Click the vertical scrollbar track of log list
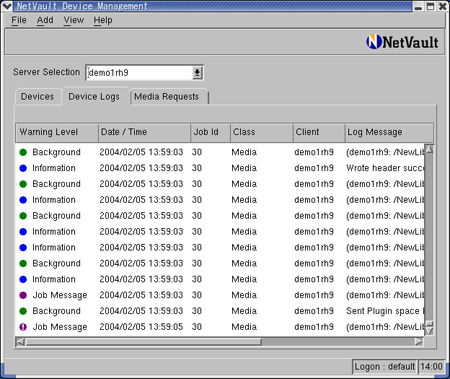The height and width of the screenshot is (379, 450). pyautogui.click(x=429, y=237)
